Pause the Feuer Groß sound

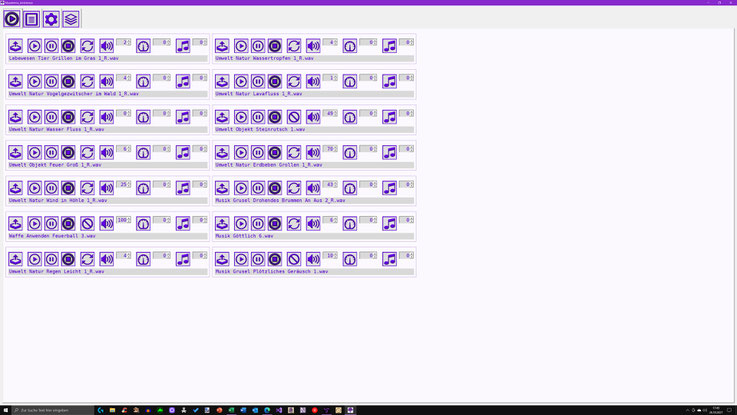pos(51,152)
